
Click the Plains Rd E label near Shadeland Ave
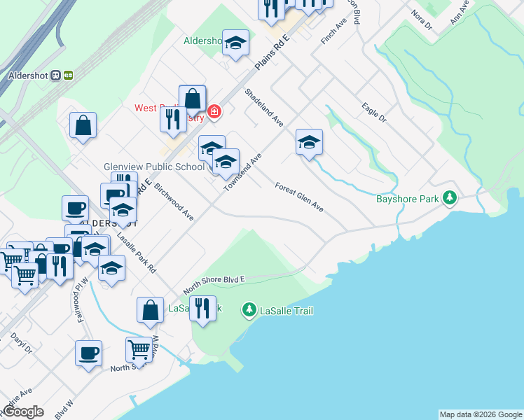(x=272, y=52)
